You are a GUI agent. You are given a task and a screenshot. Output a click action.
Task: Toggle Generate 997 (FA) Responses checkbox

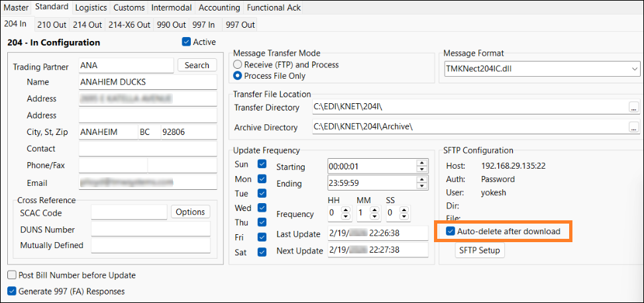pyautogui.click(x=11, y=291)
